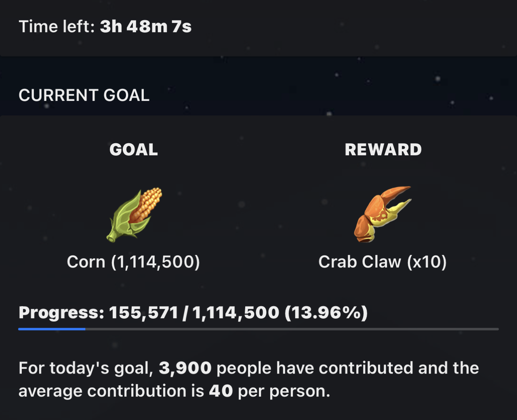This screenshot has width=517, height=420.
Task: Click the 3,900 contributors number
Action: click(185, 368)
